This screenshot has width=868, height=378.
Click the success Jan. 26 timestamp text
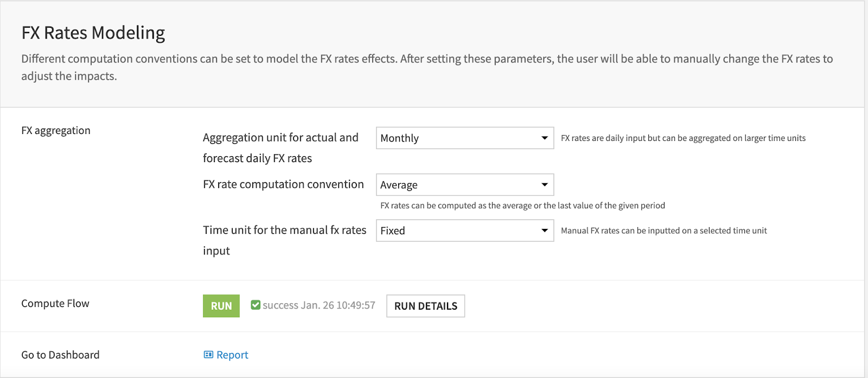pos(319,305)
